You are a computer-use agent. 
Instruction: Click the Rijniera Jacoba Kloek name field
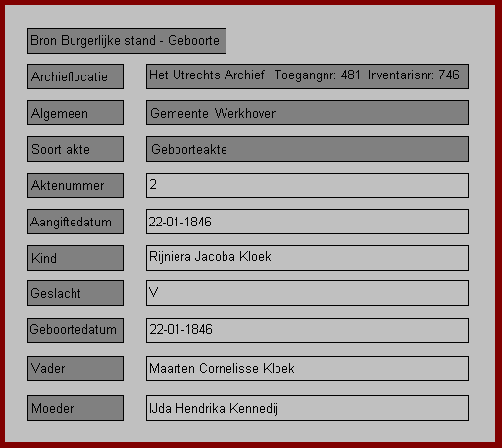pyautogui.click(x=307, y=258)
